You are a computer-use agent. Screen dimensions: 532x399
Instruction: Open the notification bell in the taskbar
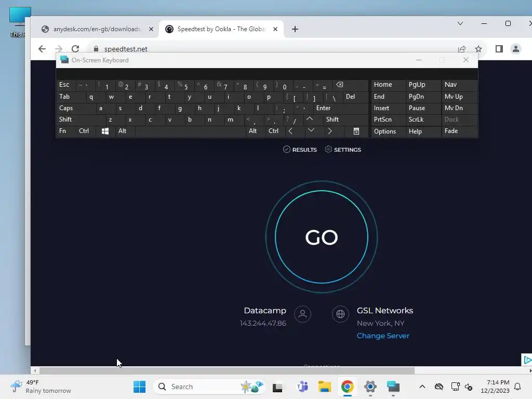tap(517, 387)
